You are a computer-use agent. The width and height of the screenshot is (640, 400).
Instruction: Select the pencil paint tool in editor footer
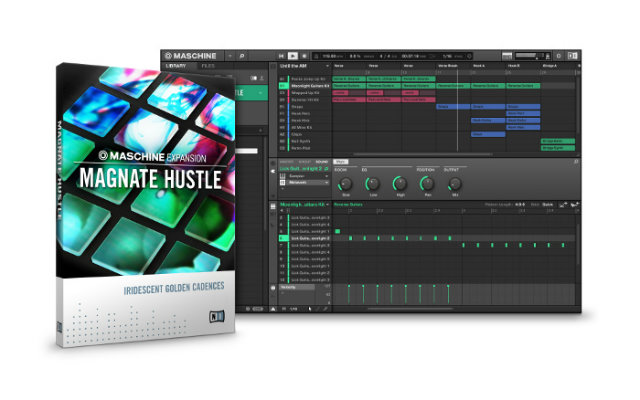[x=318, y=309]
